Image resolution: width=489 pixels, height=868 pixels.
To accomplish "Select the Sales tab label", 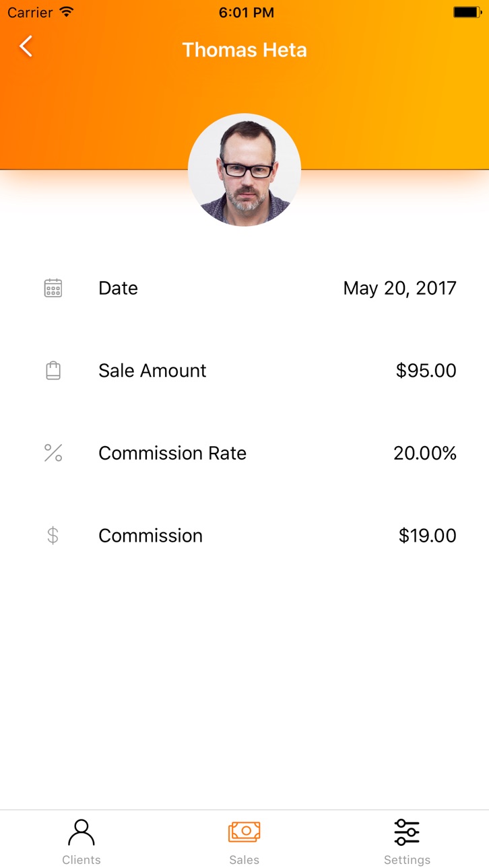I will coord(244,860).
